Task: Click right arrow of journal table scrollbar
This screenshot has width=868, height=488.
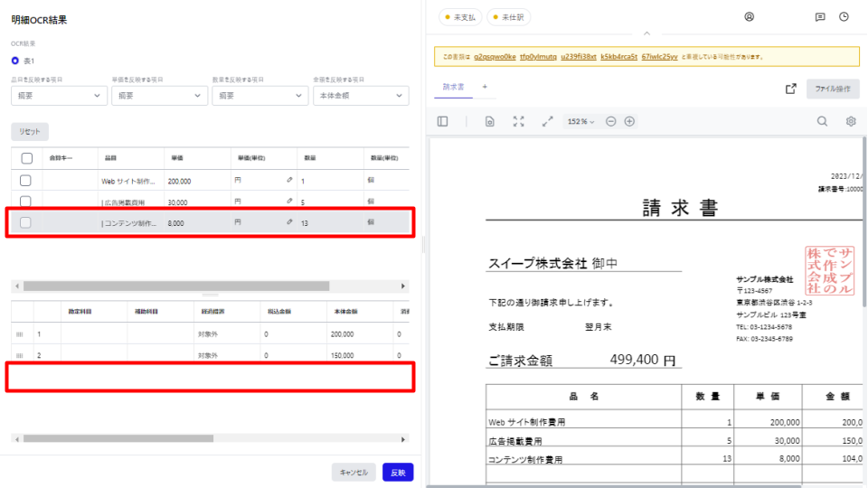Action: [x=403, y=439]
